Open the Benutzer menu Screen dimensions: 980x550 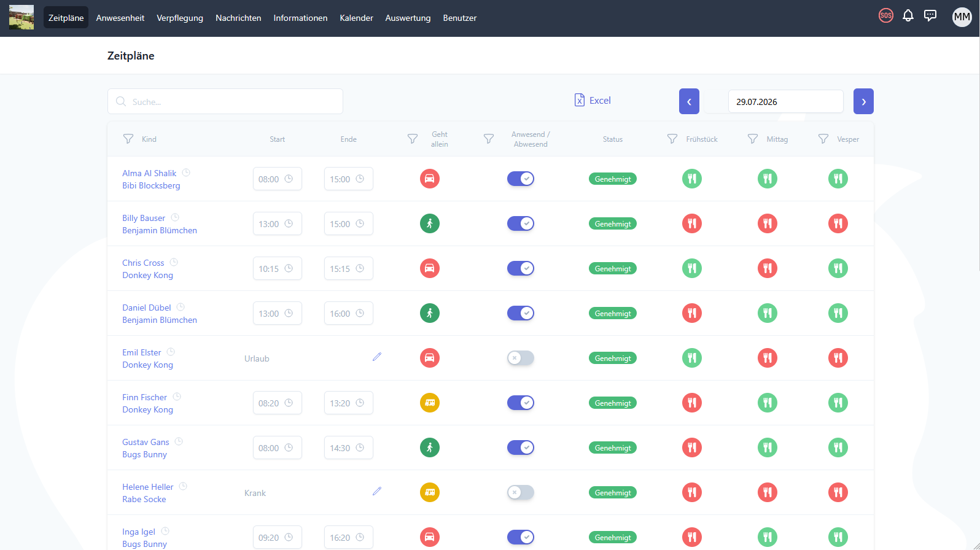click(x=460, y=18)
